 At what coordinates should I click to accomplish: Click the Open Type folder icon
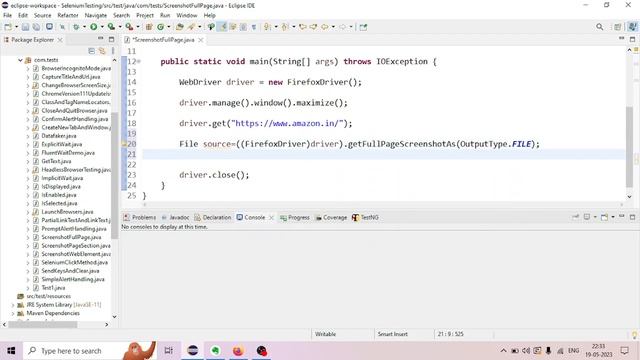180,27
